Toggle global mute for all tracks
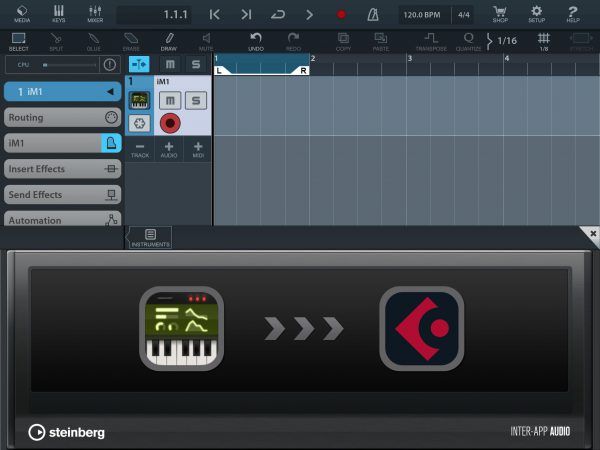The height and width of the screenshot is (450, 600). point(170,64)
